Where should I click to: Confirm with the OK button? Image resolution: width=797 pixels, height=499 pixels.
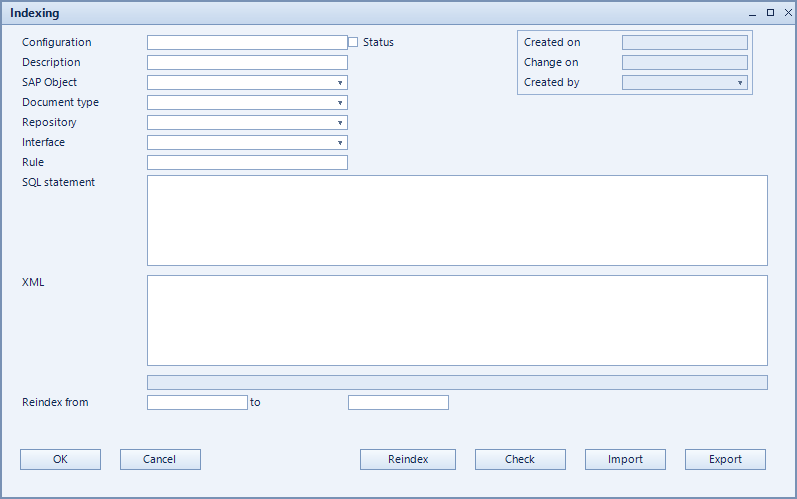click(60, 459)
